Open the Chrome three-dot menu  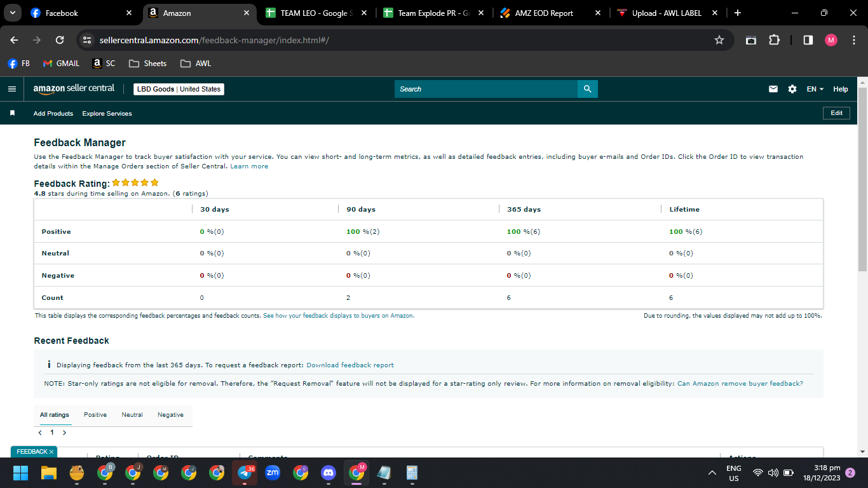tap(853, 40)
